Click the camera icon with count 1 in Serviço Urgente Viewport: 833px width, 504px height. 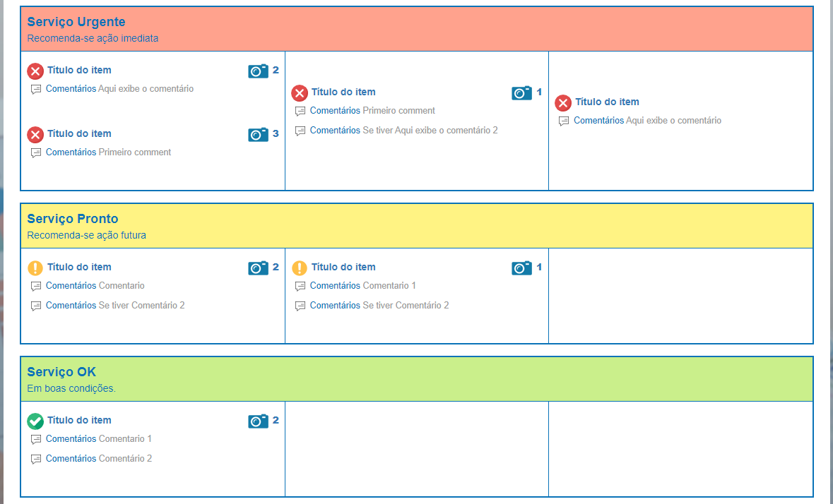[521, 93]
